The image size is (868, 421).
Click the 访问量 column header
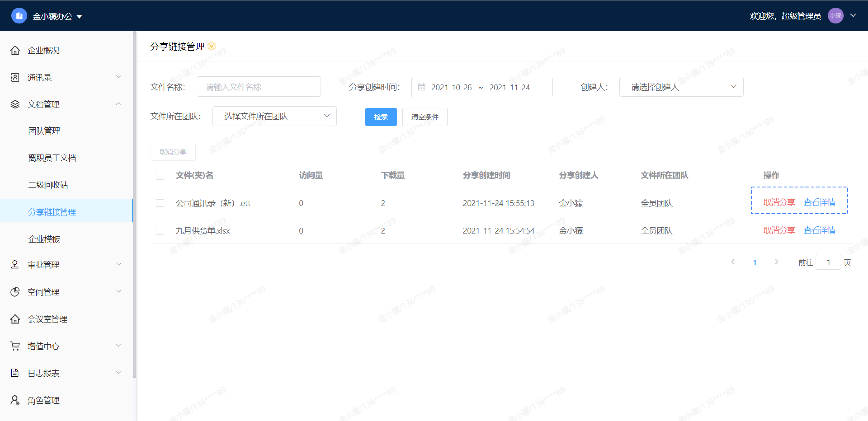point(311,175)
